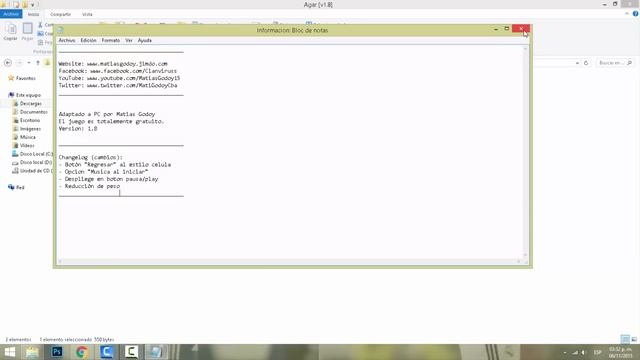Click the Windows Start button

10,352
